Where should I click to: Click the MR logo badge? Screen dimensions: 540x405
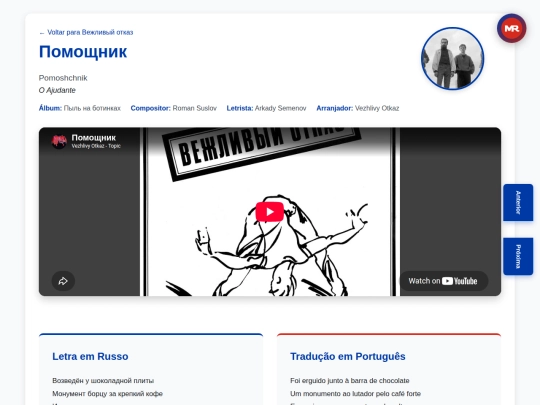coord(511,28)
